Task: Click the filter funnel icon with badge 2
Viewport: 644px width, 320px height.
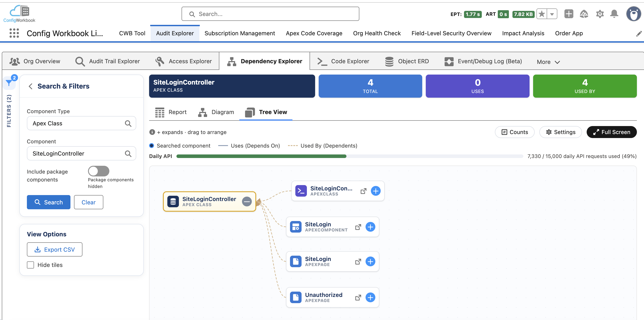Action: [x=9, y=83]
